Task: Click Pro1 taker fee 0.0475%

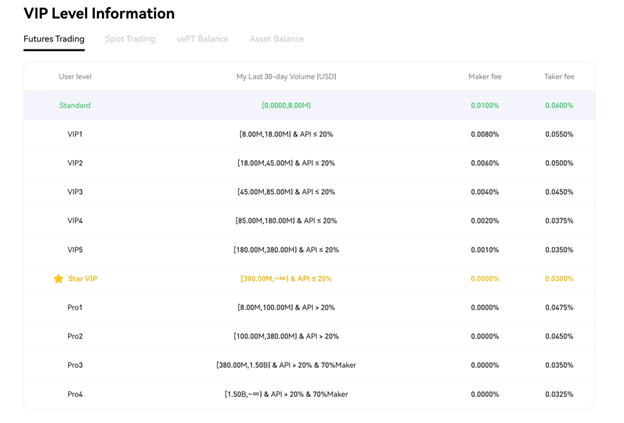Action: click(x=559, y=308)
